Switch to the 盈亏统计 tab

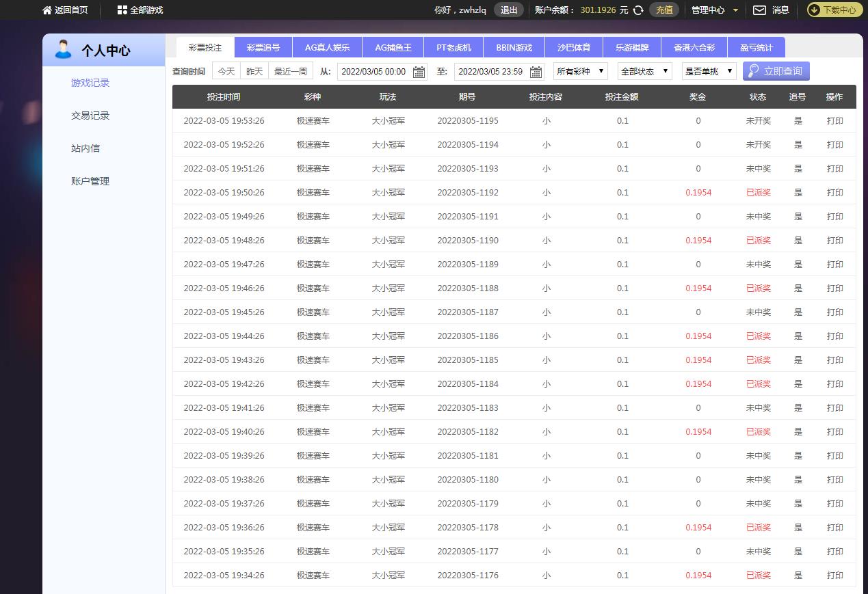(x=756, y=48)
